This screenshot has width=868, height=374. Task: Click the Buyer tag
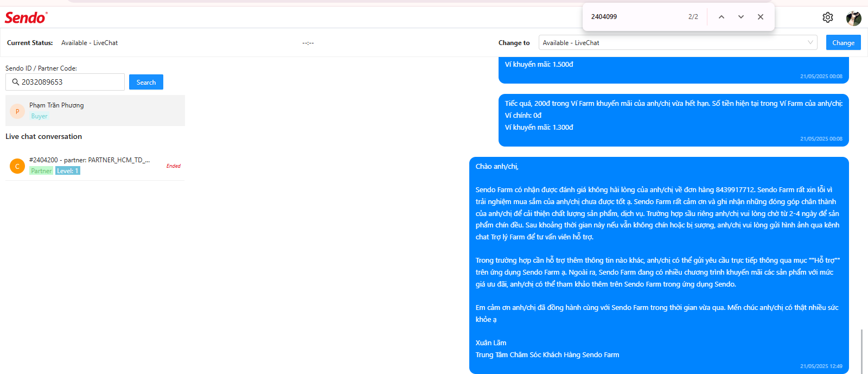[39, 116]
